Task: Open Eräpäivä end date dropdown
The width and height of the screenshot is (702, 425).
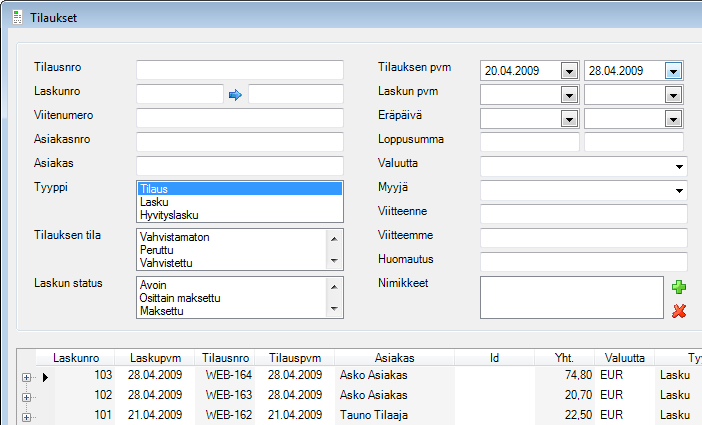Action: pyautogui.click(x=673, y=119)
